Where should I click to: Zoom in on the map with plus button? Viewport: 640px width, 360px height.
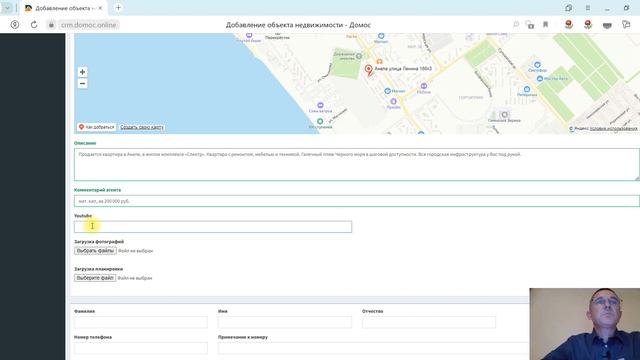click(x=82, y=72)
